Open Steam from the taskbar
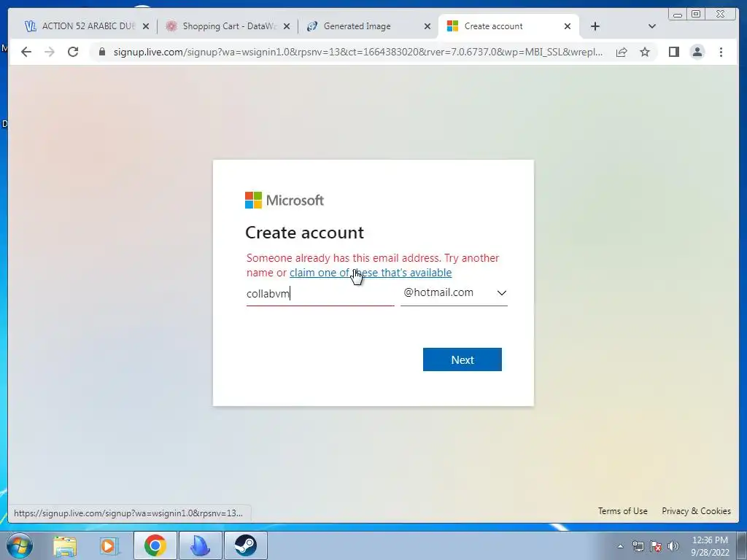The height and width of the screenshot is (560, 747). pos(245,545)
